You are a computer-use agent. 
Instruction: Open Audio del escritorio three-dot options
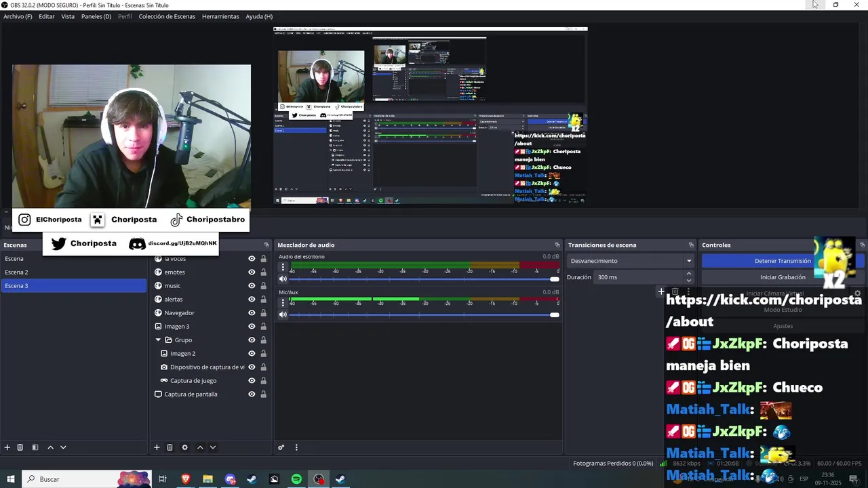click(x=283, y=267)
